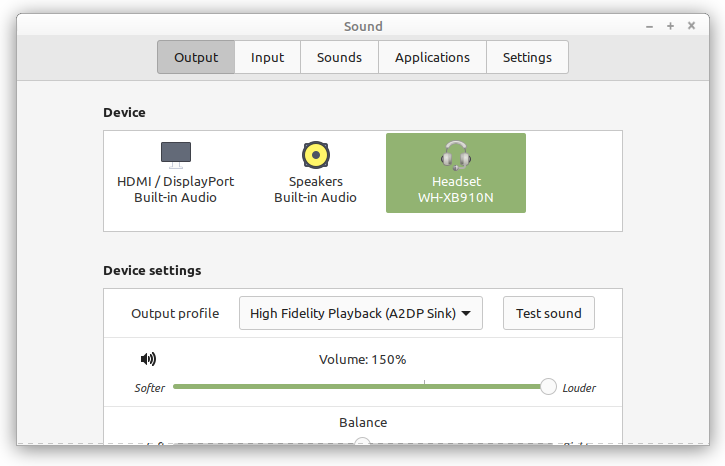The height and width of the screenshot is (466, 725).
Task: Select the HDMI / DisplayPort monitor icon
Action: 176,155
